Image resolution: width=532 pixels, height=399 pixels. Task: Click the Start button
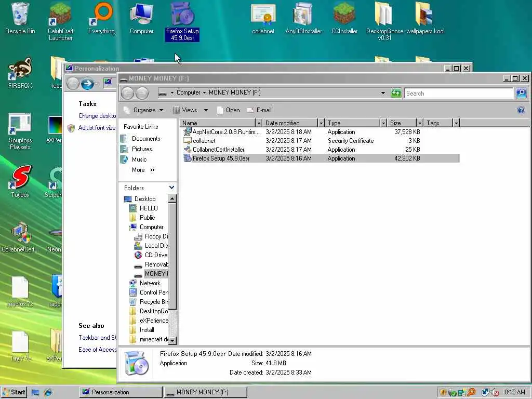click(14, 392)
